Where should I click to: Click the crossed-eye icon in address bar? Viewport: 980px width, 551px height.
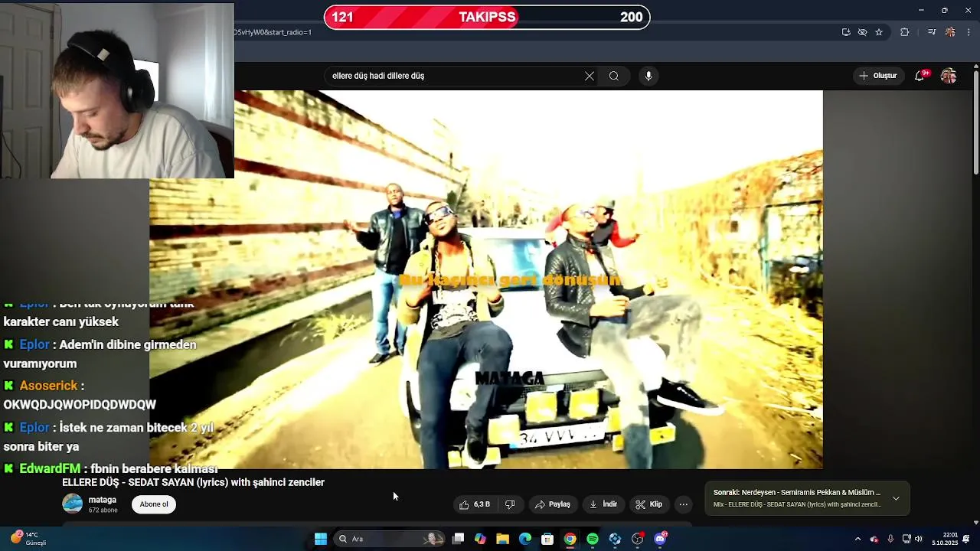(863, 32)
